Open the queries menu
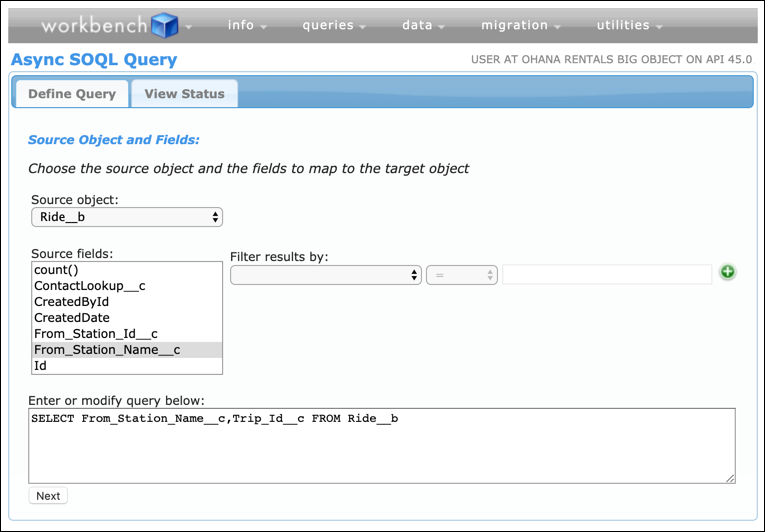This screenshot has width=765, height=532. [334, 25]
